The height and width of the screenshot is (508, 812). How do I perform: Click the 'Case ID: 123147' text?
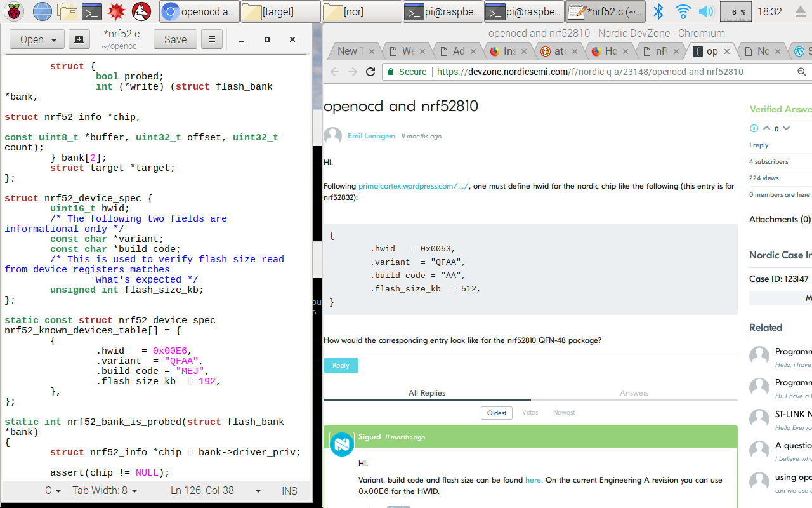[x=778, y=279]
